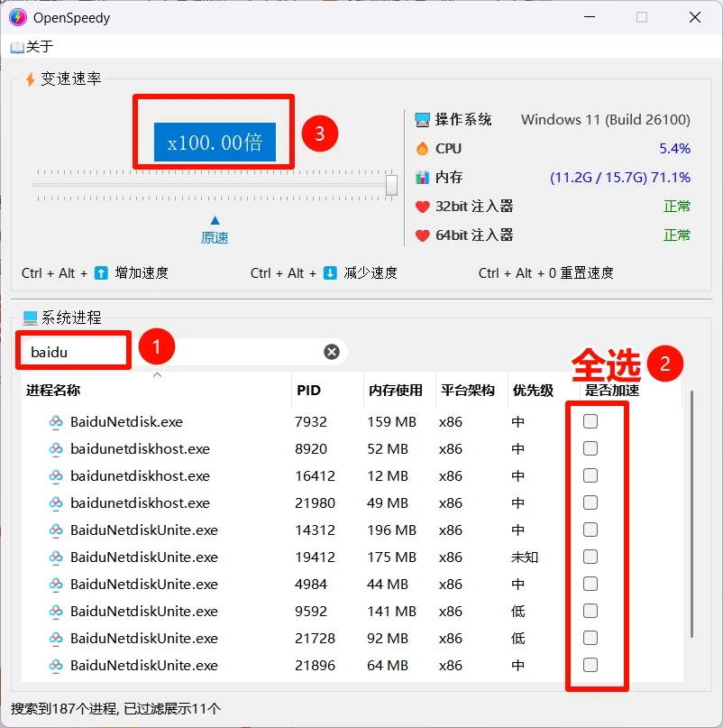Click the baidunetdiskhost.exe icon for PID 8920

[56, 448]
